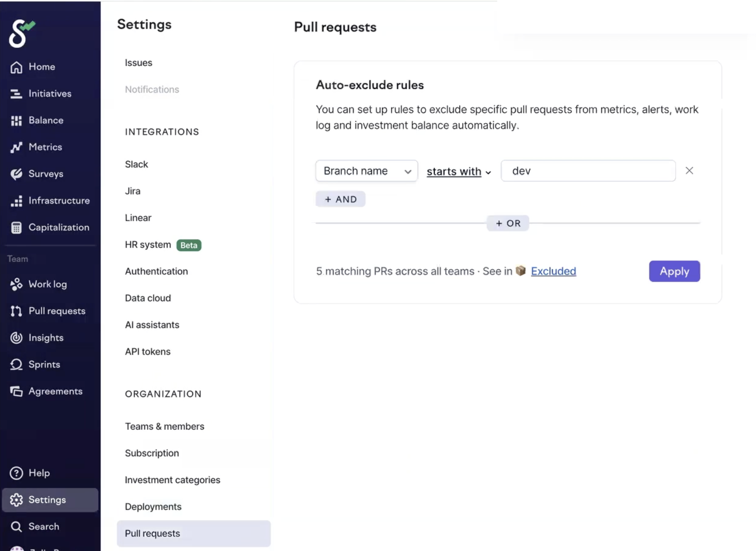756x551 pixels.
Task: Open the Initiatives icon in sidebar
Action: [x=16, y=94]
